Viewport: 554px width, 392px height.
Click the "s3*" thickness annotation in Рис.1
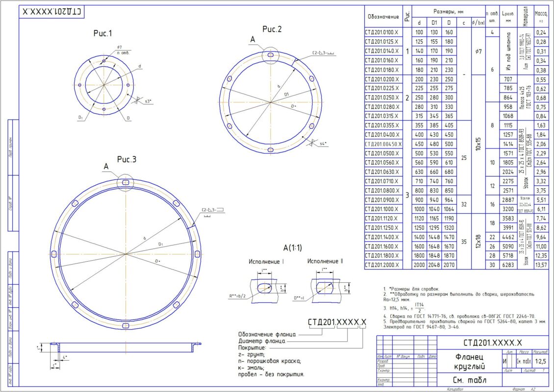(x=147, y=101)
